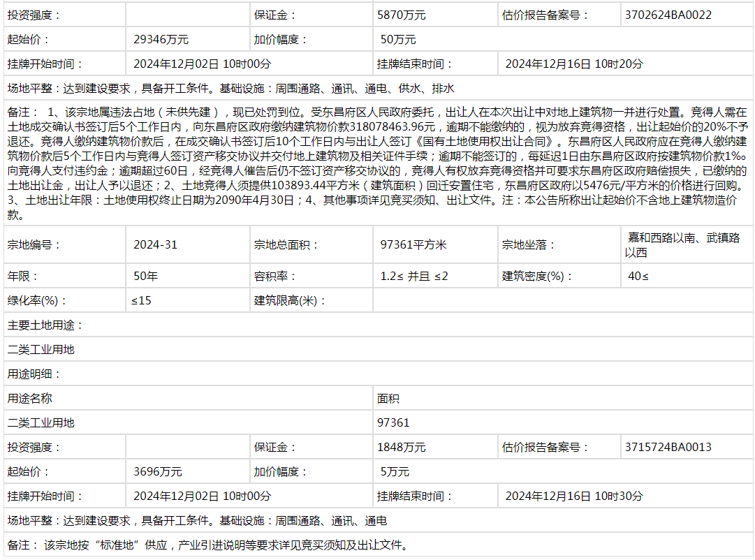This screenshot has width=755, height=560.
Task: Select valuation report number 3702624BA0022
Action: [x=668, y=15]
